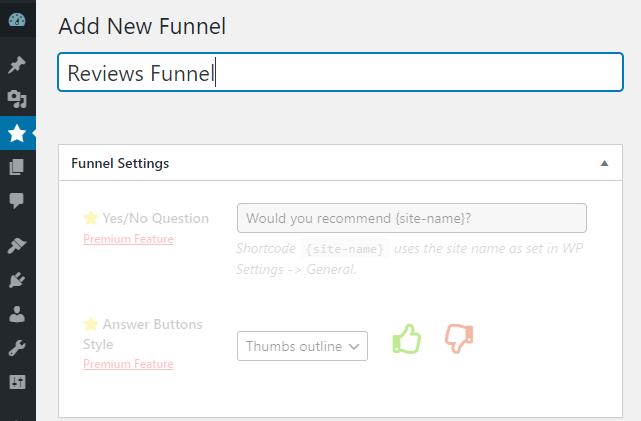Click Premium Feature link under Answer Buttons Style
The height and width of the screenshot is (421, 641).
(128, 364)
